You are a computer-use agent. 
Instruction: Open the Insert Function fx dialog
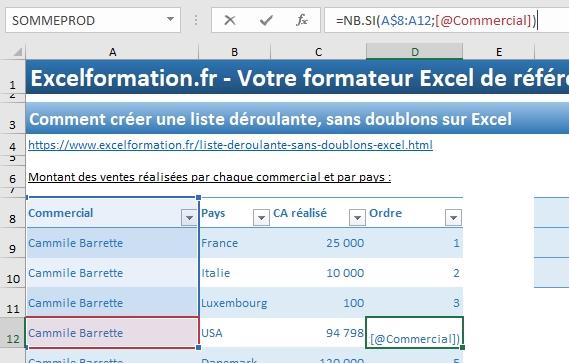pyautogui.click(x=302, y=20)
